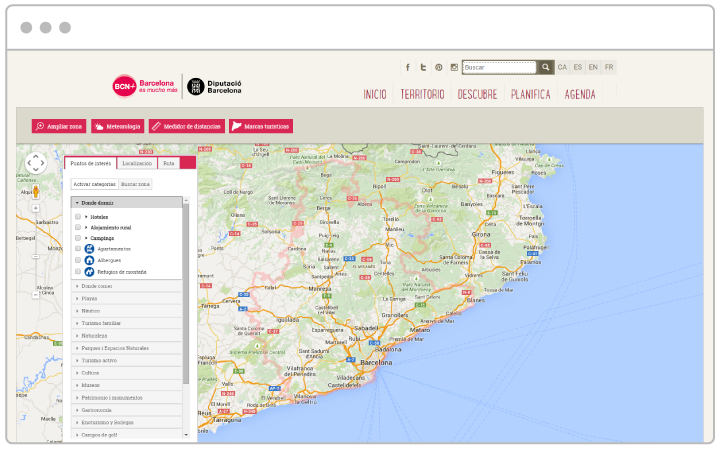Switch language to FR
Viewport: 720px width, 450px height.
pyautogui.click(x=609, y=68)
